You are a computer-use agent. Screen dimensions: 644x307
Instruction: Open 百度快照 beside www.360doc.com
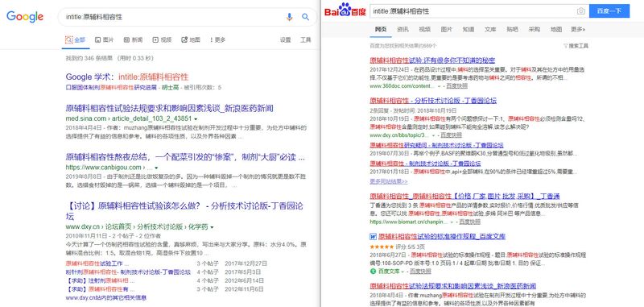click(x=456, y=86)
